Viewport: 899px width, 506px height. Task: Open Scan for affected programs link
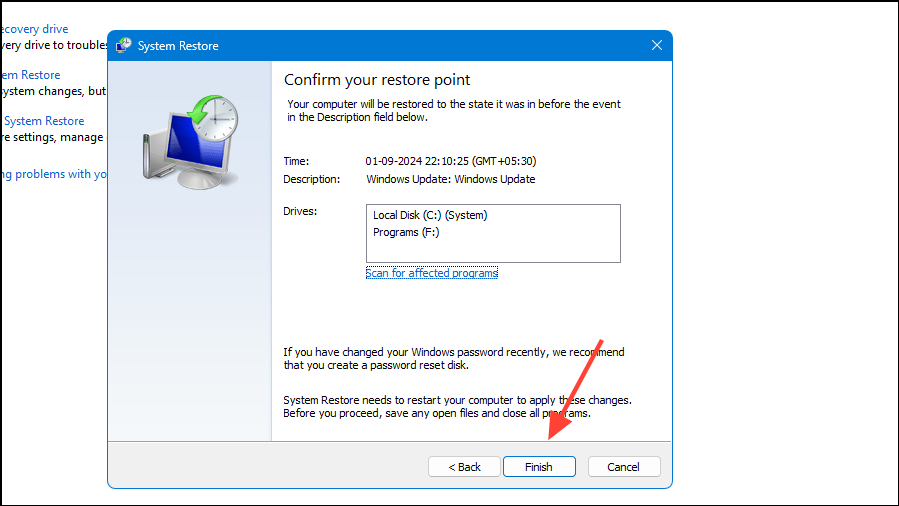[x=432, y=273]
